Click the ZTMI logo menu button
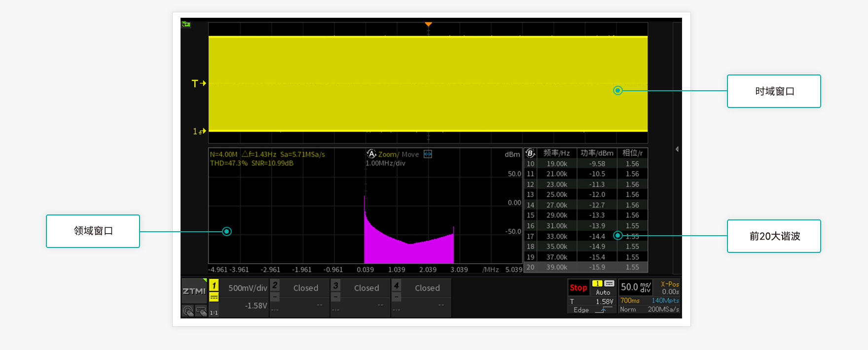868x350 pixels. coord(194,291)
